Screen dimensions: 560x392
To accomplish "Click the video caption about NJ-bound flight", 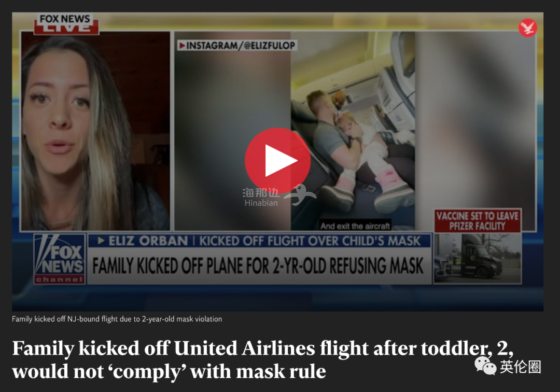I will coord(117,319).
